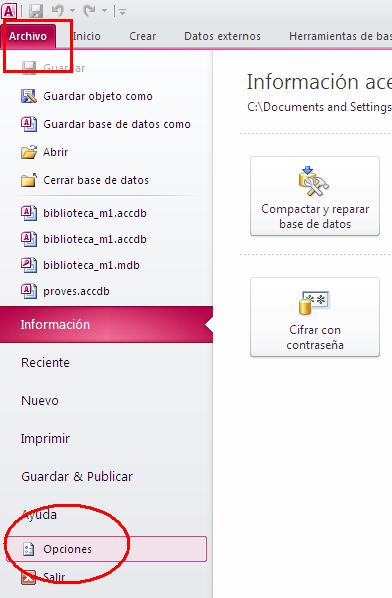The height and width of the screenshot is (598, 392).
Task: Click the Save floppy icon in quick access toolbar
Action: (36, 11)
